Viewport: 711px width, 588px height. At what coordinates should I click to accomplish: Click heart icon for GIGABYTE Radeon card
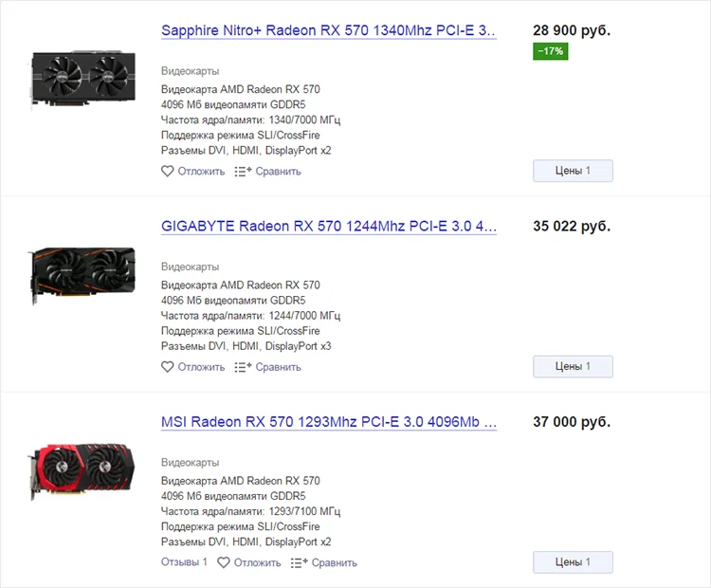point(167,367)
